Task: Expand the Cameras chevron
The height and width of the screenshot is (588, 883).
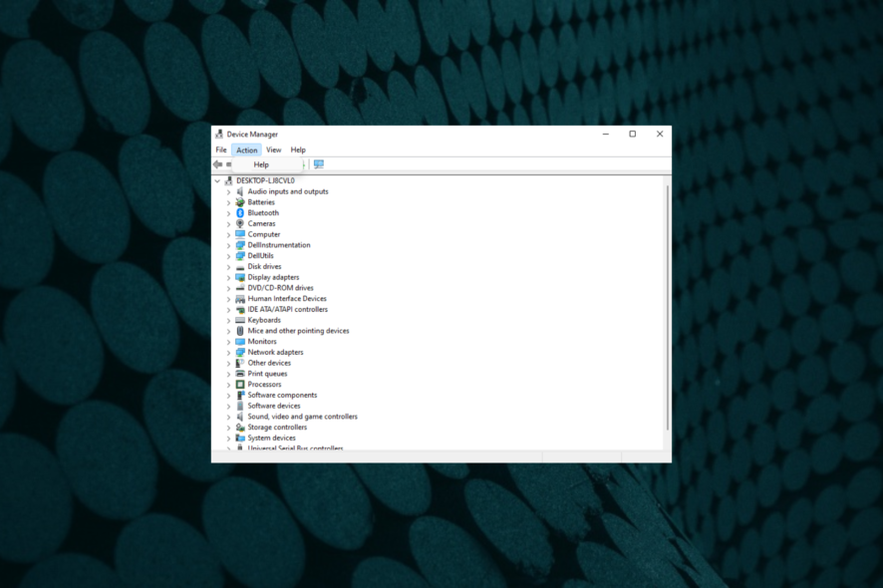Action: 228,224
